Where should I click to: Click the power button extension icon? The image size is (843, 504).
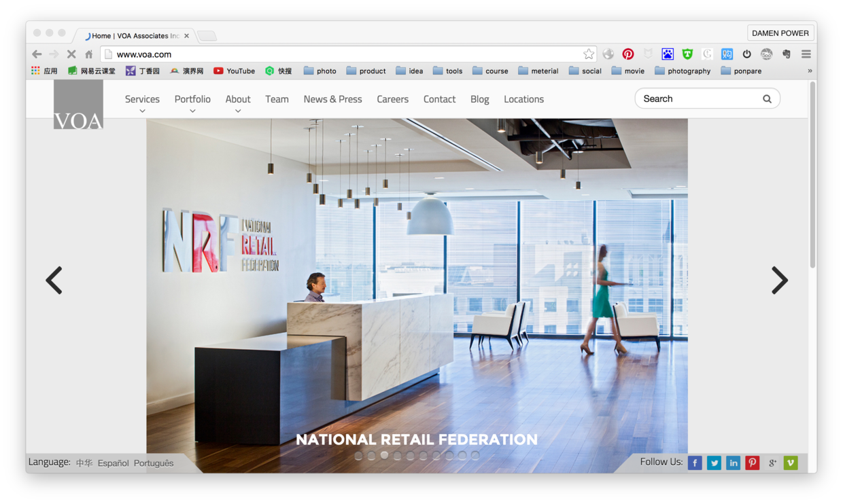point(746,54)
